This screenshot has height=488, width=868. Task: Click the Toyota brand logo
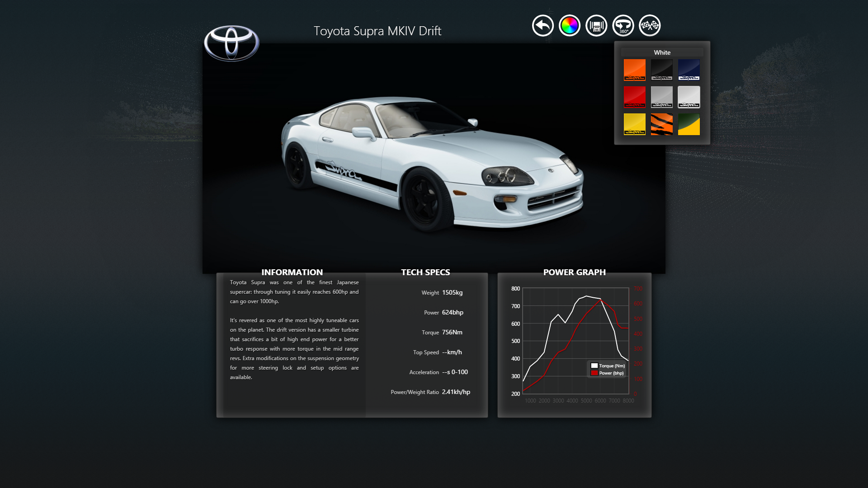[x=231, y=43]
